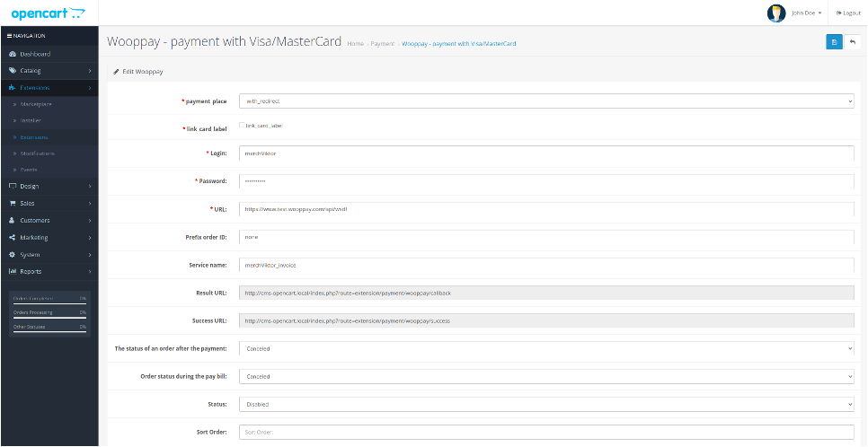The image size is (868, 447).
Task: Click the Sort Order input field
Action: (546, 432)
